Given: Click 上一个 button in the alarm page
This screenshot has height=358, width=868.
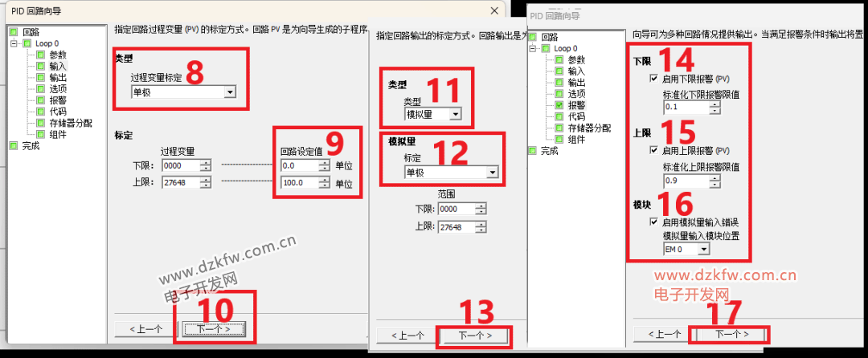Looking at the screenshot, I should (x=661, y=334).
